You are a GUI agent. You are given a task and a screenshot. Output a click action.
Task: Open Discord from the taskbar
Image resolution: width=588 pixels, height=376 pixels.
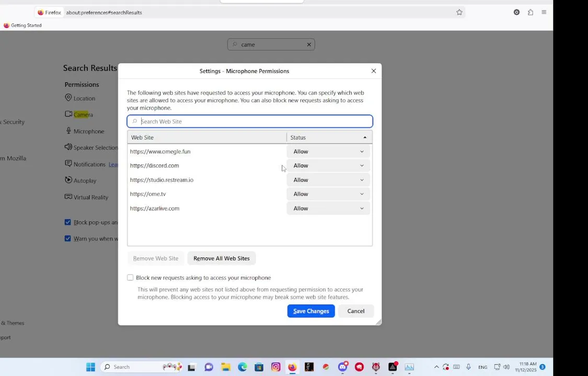(343, 367)
